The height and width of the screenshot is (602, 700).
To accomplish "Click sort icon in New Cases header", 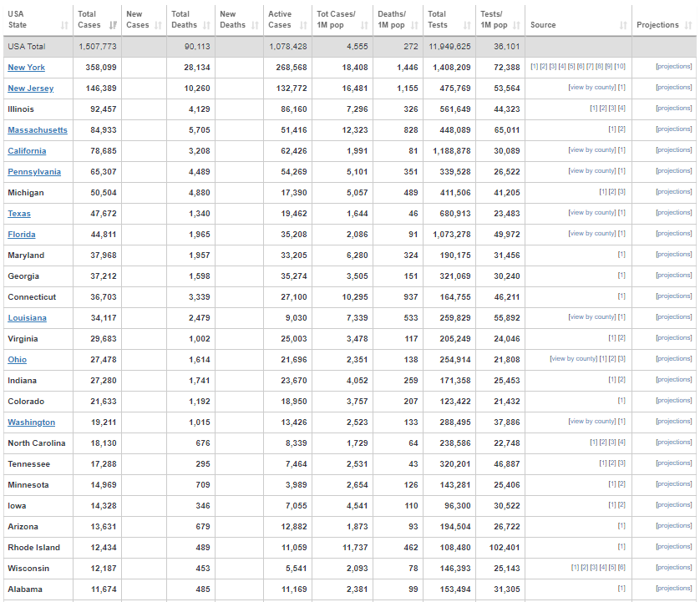I will (x=159, y=25).
